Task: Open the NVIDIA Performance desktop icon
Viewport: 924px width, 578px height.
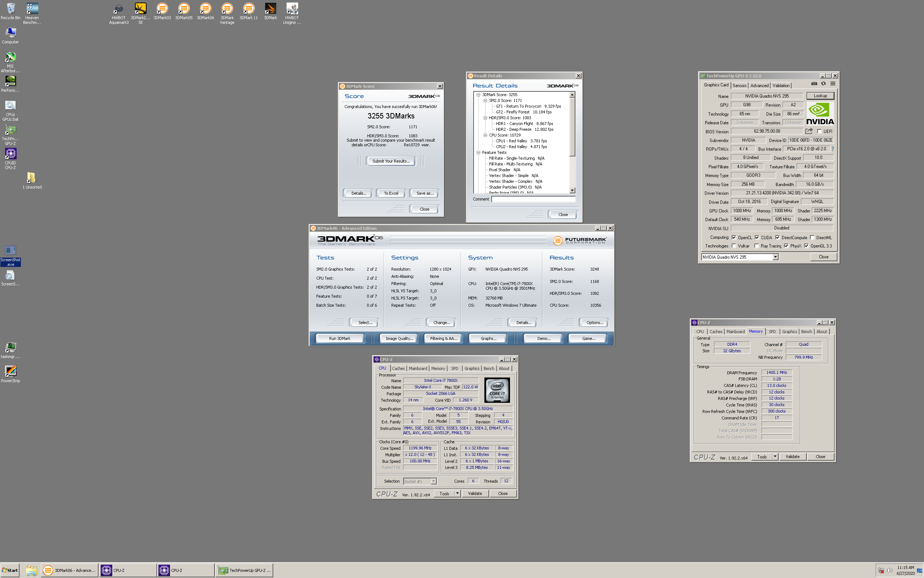Action: coord(11,84)
